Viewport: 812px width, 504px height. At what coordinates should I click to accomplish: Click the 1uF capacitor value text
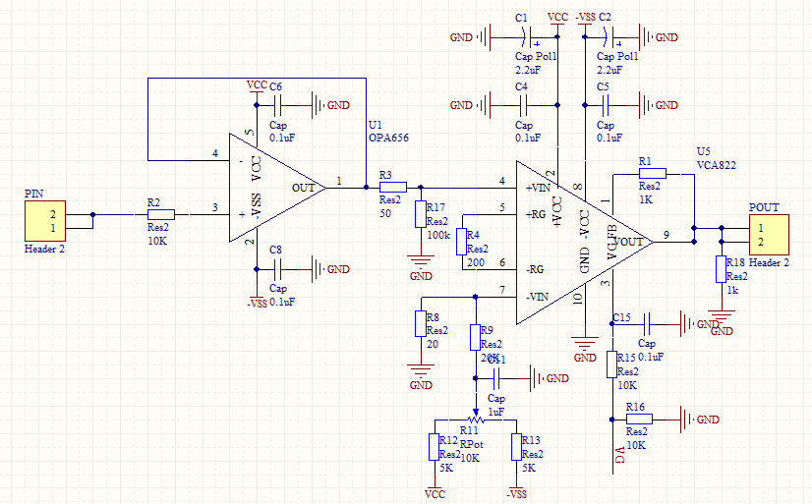point(496,413)
